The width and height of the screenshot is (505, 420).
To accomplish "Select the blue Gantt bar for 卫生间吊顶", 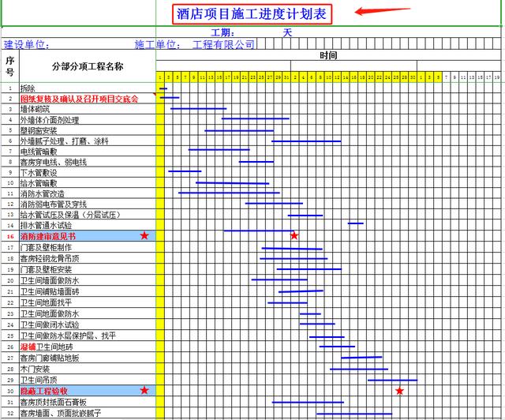I will [x=393, y=380].
